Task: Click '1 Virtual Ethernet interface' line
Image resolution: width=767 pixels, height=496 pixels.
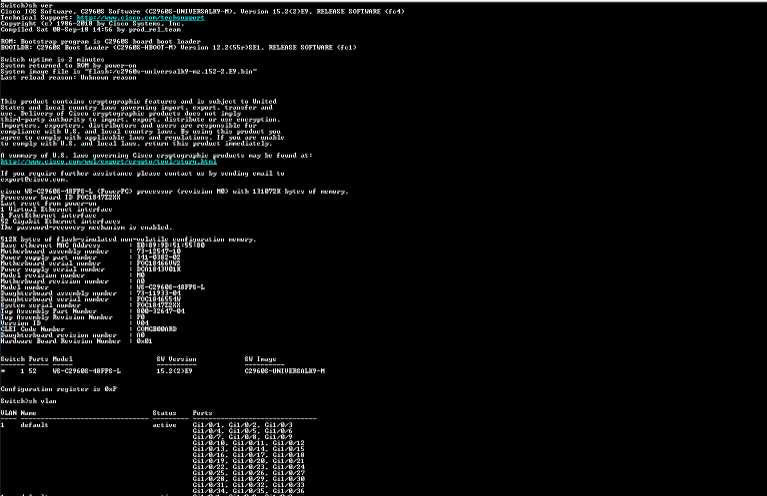Action: pyautogui.click(x=56, y=209)
